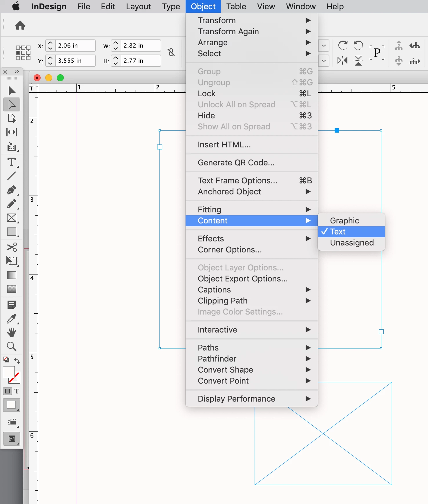The height and width of the screenshot is (504, 428).
Task: Select the Direct Selection tool
Action: pos(12,105)
